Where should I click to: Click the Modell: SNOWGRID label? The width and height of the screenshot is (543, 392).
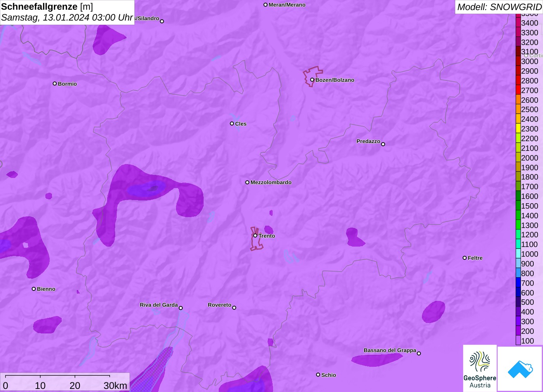click(499, 7)
